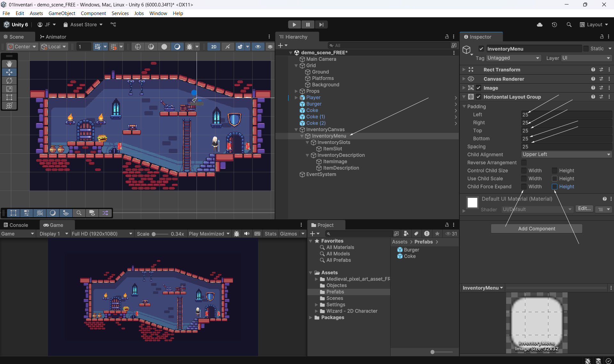Click the Edit button for material shader

click(x=584, y=209)
